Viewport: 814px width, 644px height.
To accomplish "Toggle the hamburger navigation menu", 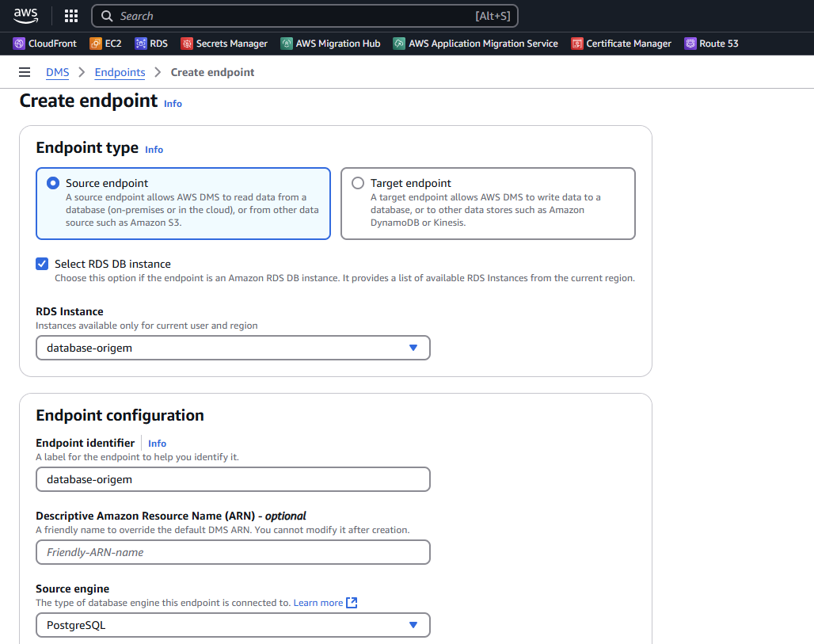I will click(25, 72).
